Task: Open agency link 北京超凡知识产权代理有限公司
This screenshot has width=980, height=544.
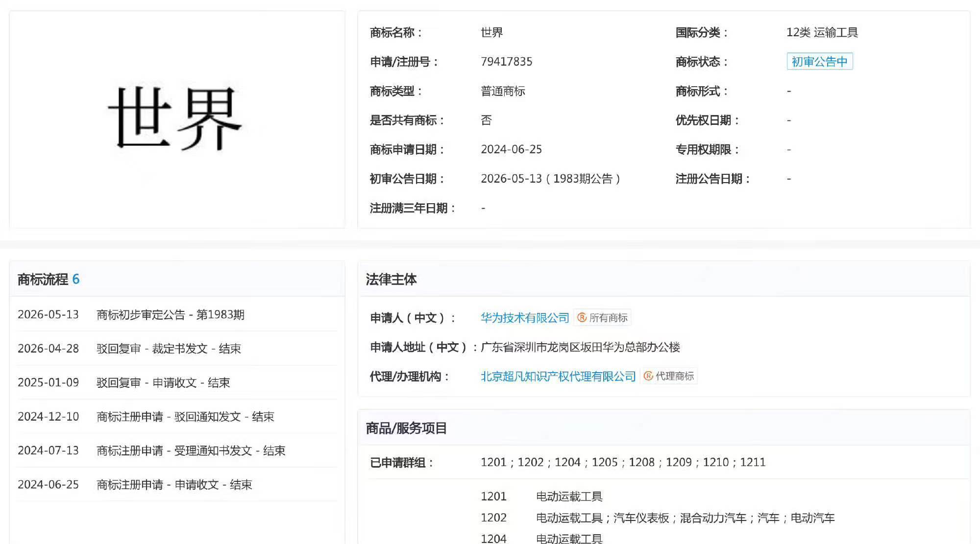Action: 558,376
